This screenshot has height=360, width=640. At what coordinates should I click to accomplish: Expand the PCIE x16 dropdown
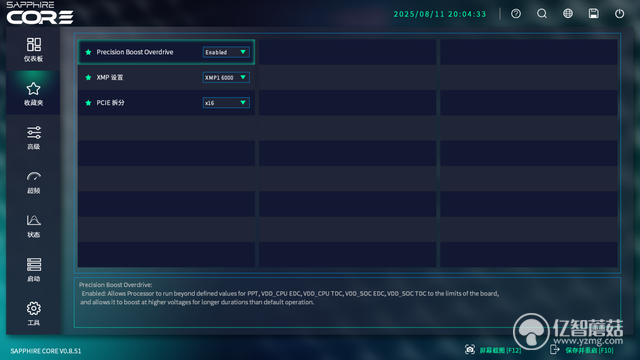(226, 102)
